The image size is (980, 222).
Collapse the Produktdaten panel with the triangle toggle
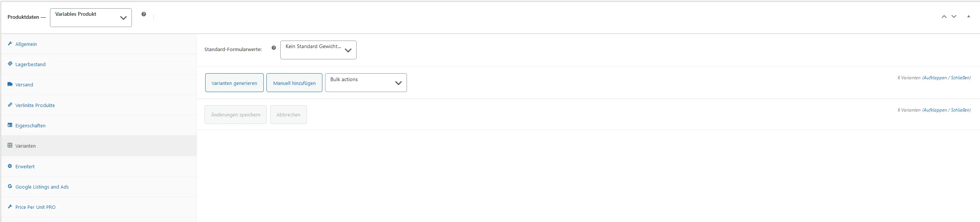(969, 17)
